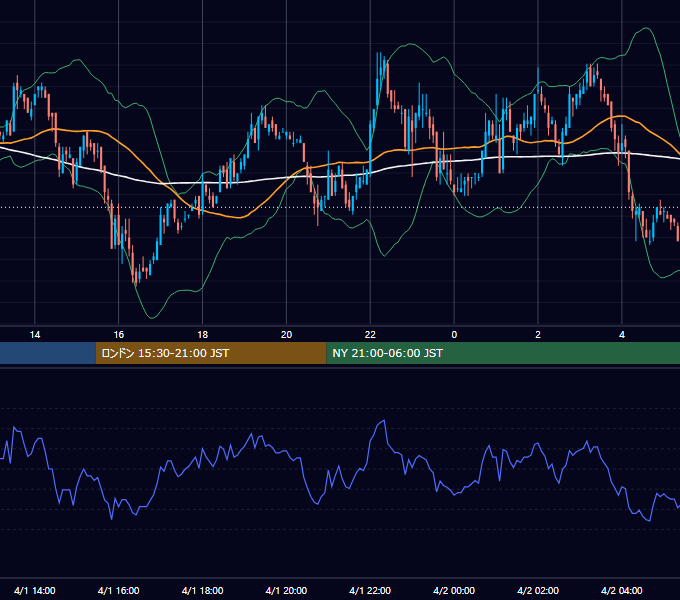
Task: Click the 4/2 04:00 label on indicator axis
Action: 622,590
